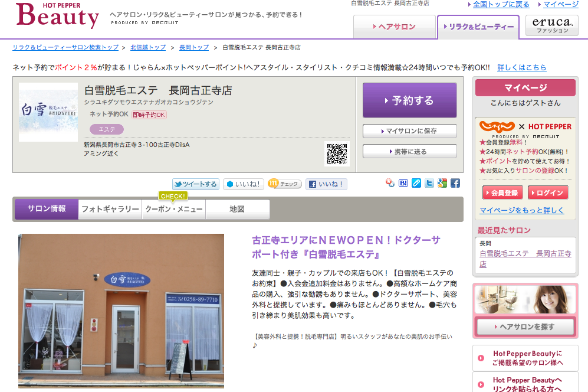This screenshot has height=392, width=588.
Task: Click the red 会員登録 button
Action: click(503, 193)
